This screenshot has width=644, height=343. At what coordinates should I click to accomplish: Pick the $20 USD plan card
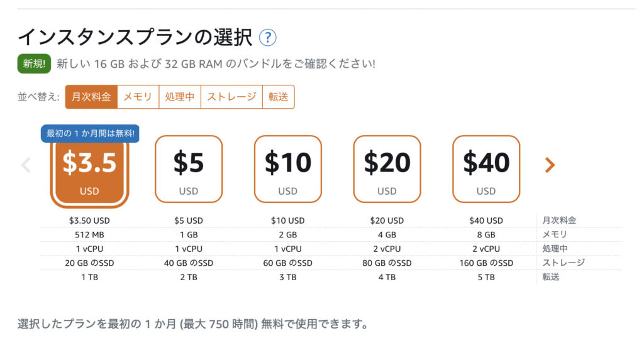(x=387, y=169)
